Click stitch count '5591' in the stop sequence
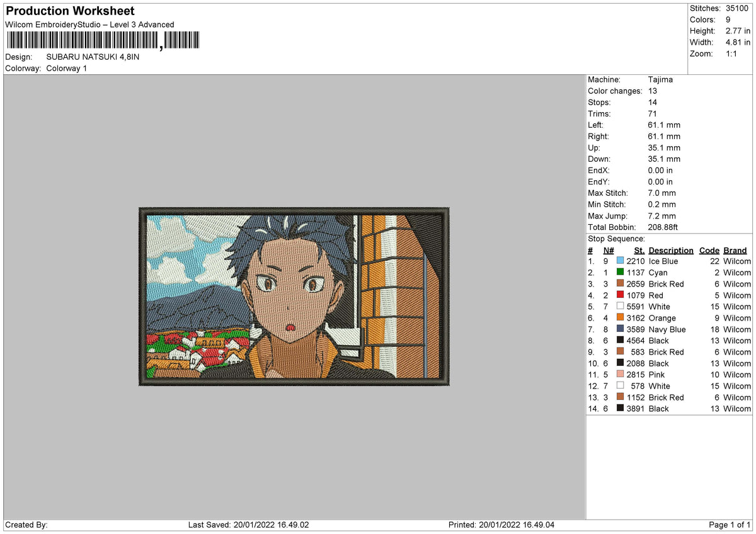 (x=636, y=307)
